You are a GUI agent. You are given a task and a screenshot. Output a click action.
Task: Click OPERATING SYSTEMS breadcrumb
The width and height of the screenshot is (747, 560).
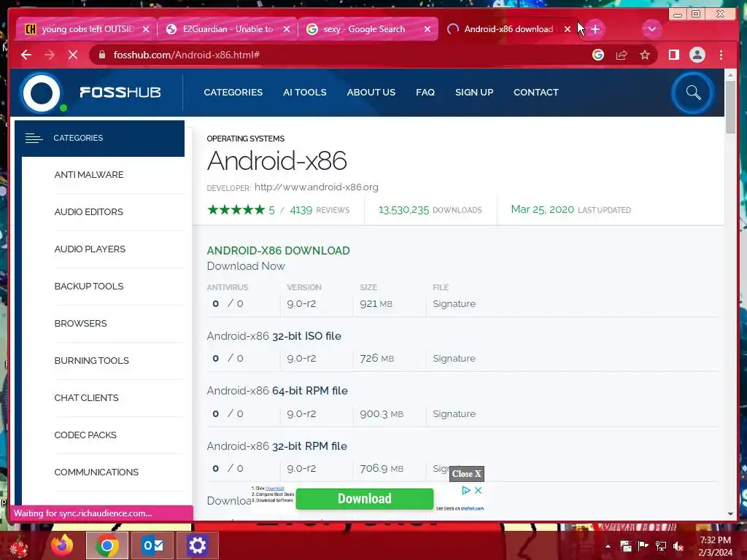tap(245, 139)
